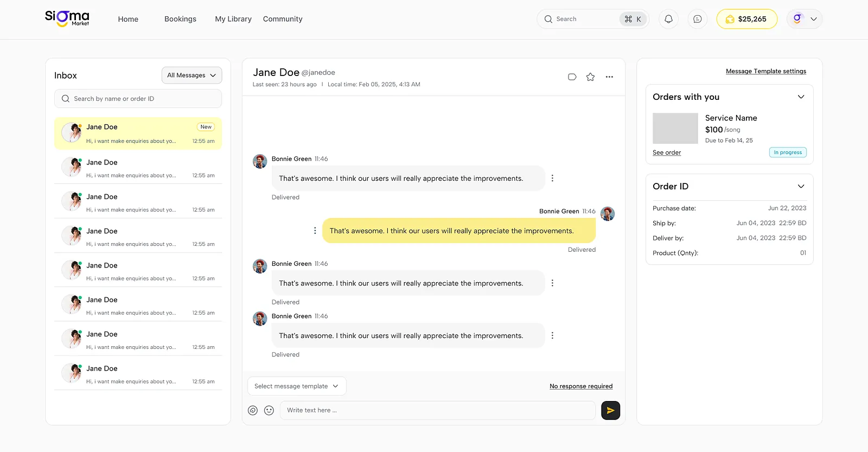Open My Library navigation item
The height and width of the screenshot is (452, 868).
coord(233,19)
